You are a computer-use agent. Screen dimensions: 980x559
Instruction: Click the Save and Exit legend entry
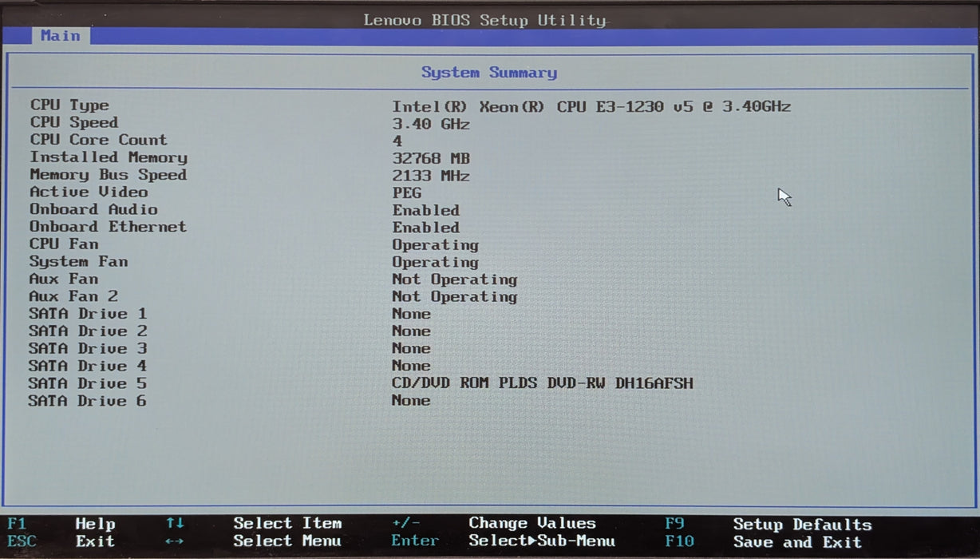797,543
